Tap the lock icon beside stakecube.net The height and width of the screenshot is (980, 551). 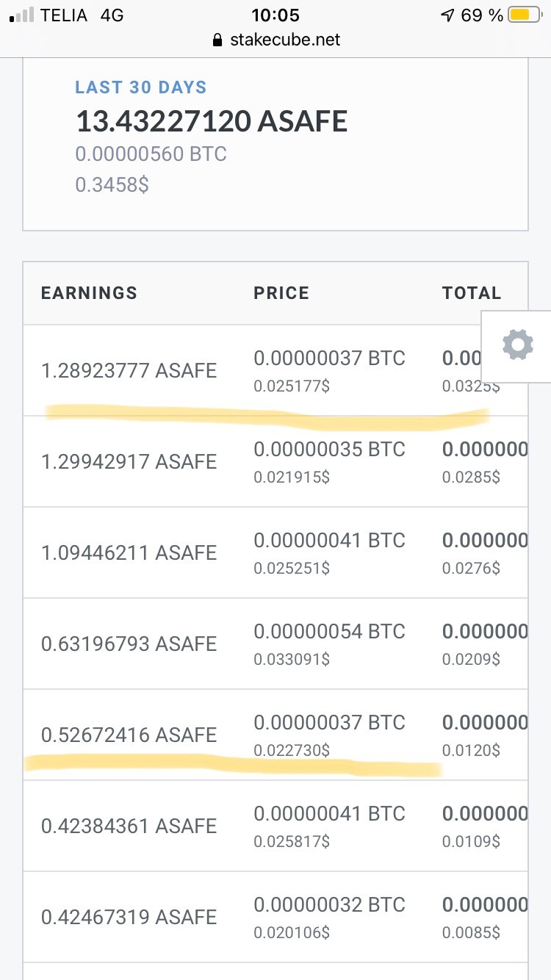[x=217, y=40]
